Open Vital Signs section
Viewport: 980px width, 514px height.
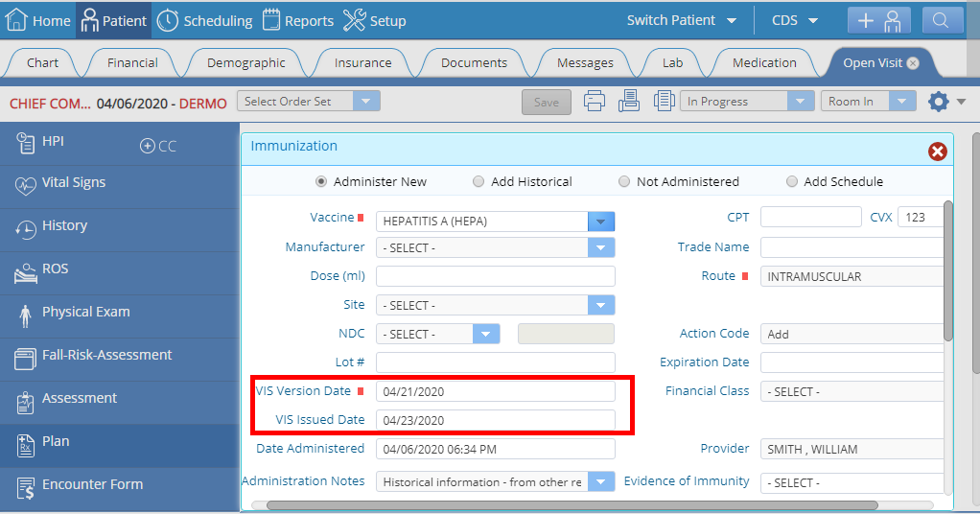pyautogui.click(x=119, y=187)
